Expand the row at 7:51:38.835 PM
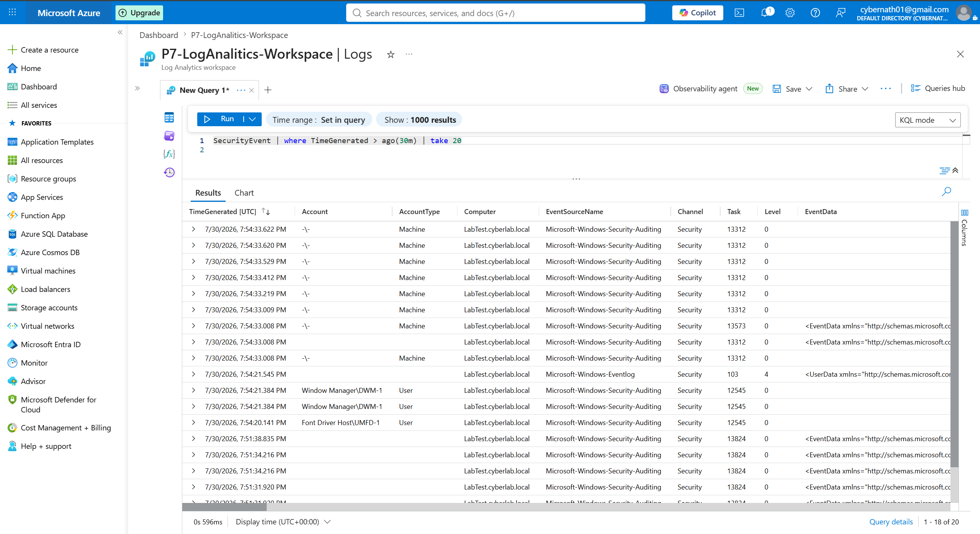 193,439
